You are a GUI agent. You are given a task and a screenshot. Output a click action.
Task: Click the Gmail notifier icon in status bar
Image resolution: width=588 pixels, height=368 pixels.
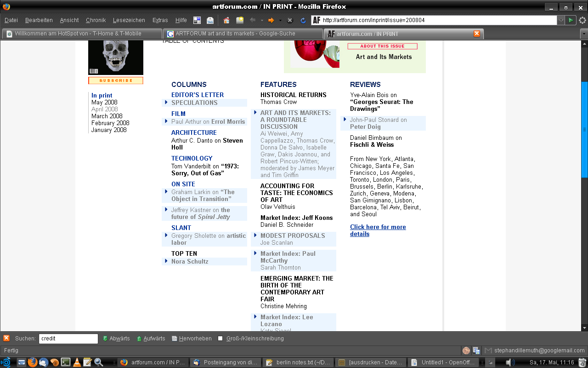coord(488,351)
